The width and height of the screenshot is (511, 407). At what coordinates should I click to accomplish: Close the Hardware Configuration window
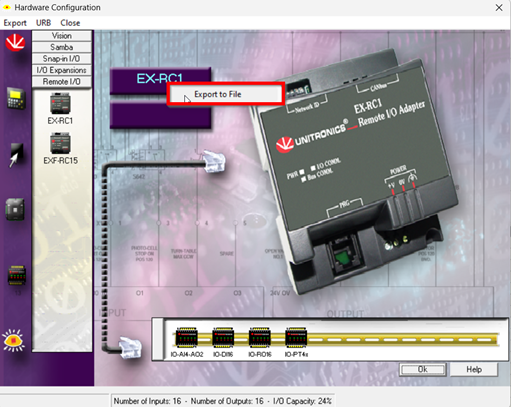point(499,8)
